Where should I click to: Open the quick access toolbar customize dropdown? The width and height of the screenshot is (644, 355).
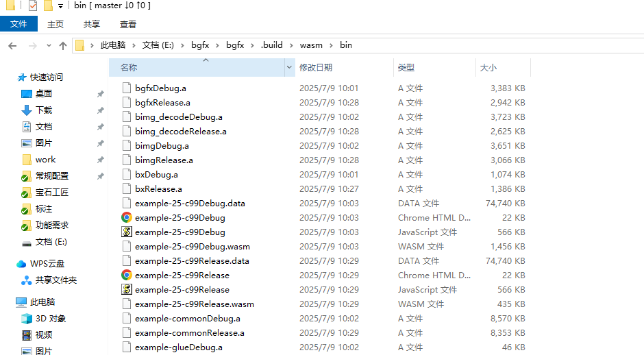click(60, 6)
